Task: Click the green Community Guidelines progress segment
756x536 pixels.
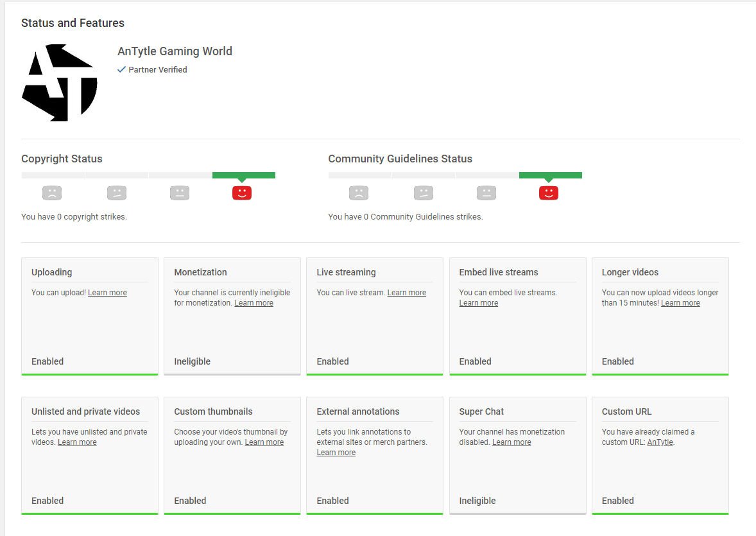Action: click(x=551, y=175)
